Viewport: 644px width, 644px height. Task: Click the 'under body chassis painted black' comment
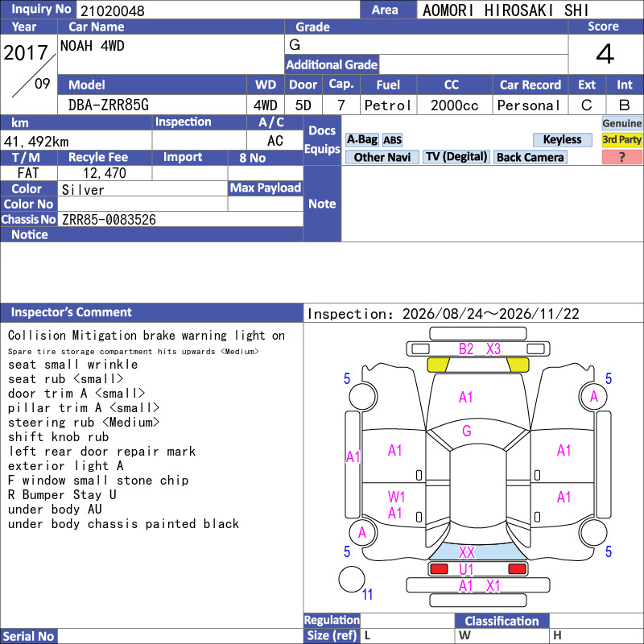click(123, 524)
